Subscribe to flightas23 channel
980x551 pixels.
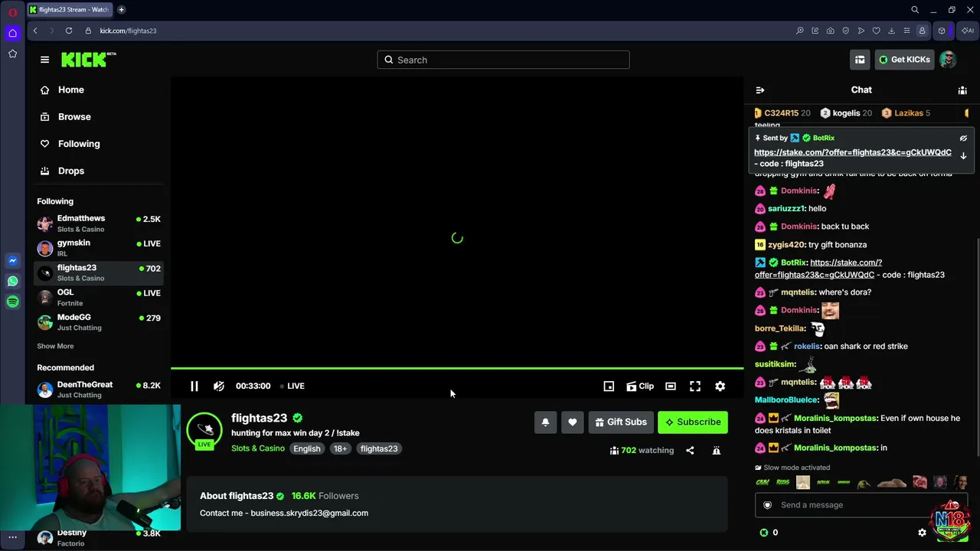coord(693,422)
